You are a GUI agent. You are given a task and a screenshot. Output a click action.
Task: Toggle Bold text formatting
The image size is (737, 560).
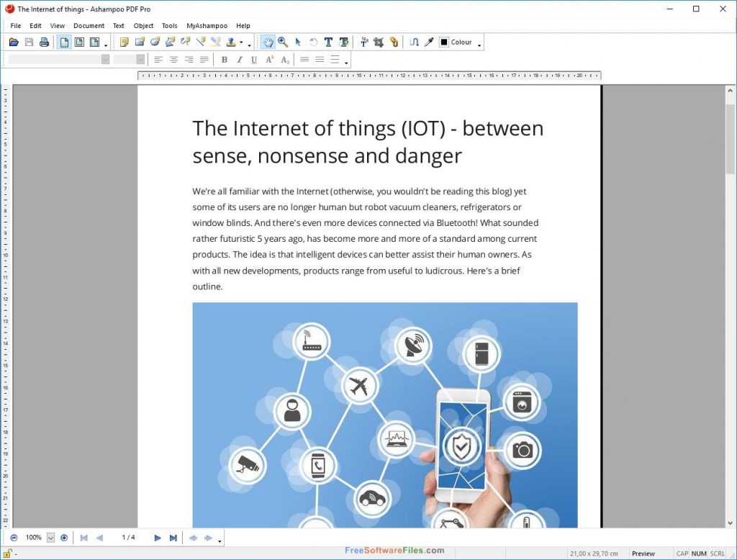(x=224, y=60)
